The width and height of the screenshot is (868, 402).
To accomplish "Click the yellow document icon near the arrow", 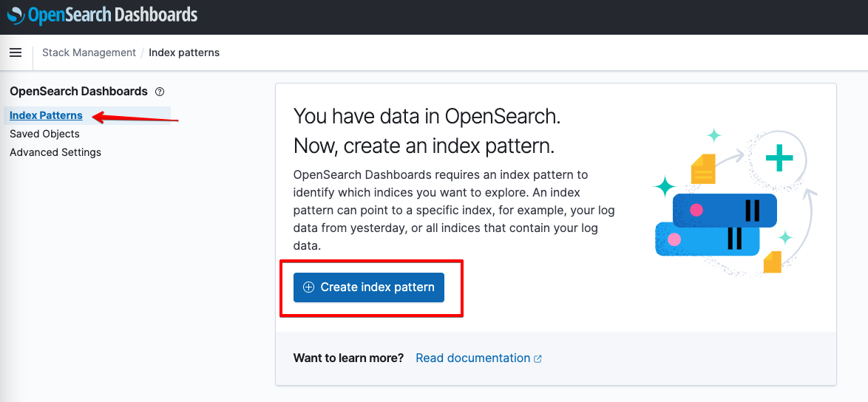I will pos(703,168).
